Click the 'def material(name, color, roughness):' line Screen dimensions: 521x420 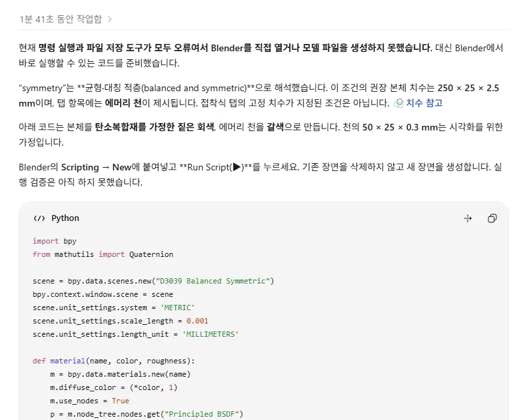[x=114, y=361]
